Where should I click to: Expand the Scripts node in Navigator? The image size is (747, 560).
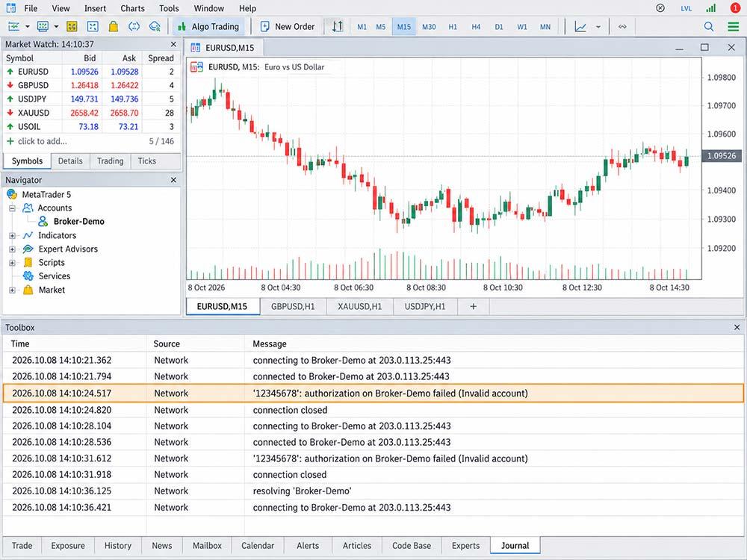click(x=13, y=263)
